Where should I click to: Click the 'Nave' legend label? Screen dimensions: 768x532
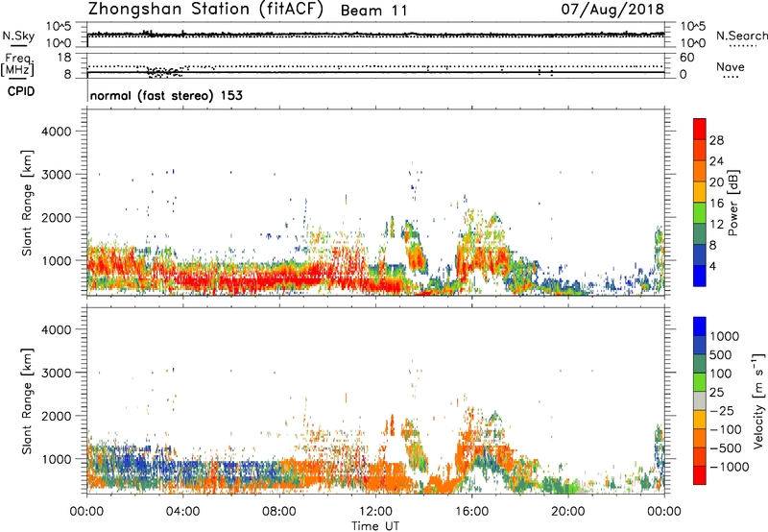tap(731, 66)
